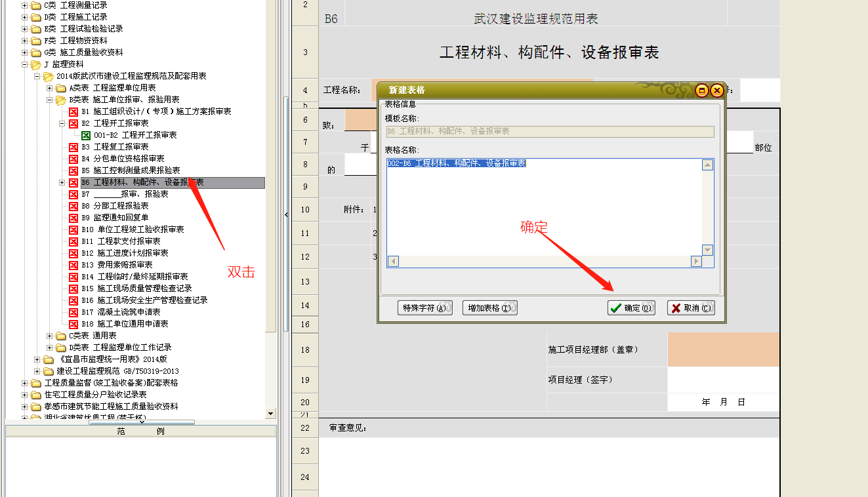The image size is (868, 497).
Task: Click row header 18 in the spreadsheet
Action: click(x=305, y=349)
